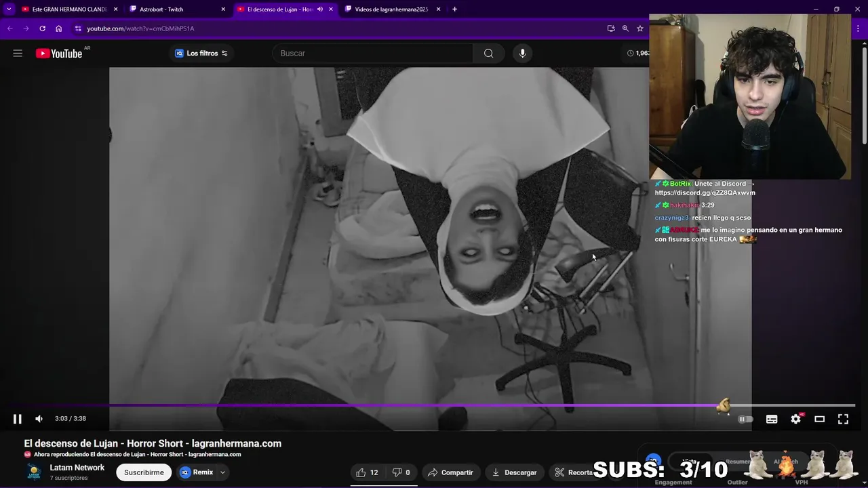
Task: Toggle the autoplay switch in the player
Action: 745,419
